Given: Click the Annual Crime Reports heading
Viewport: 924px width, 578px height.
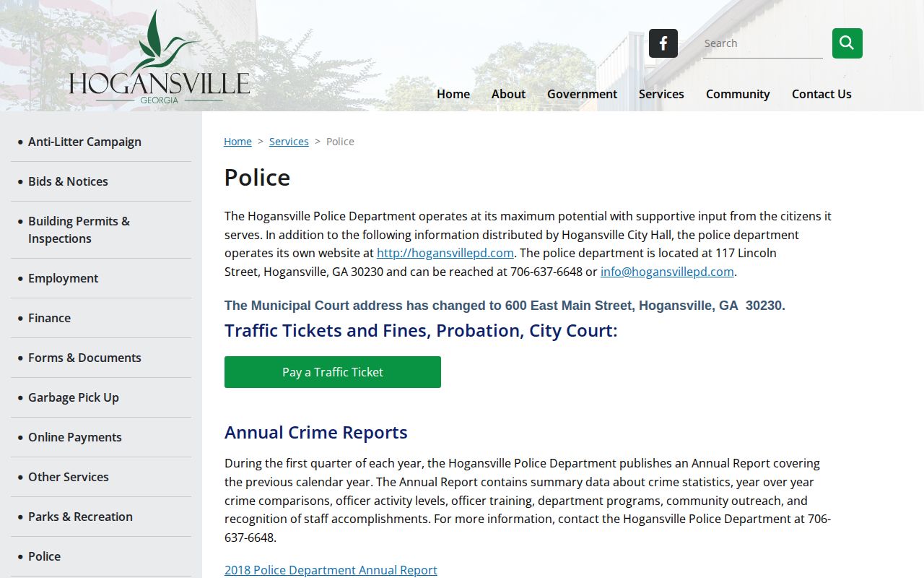Looking at the screenshot, I should click(316, 432).
